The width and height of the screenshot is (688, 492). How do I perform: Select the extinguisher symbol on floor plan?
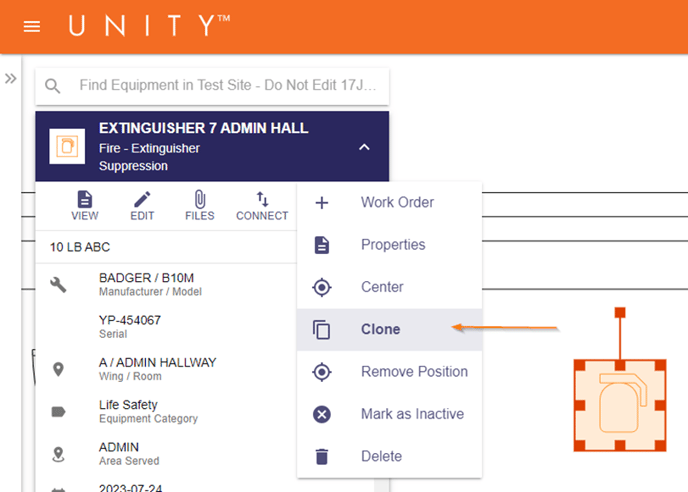click(x=620, y=405)
